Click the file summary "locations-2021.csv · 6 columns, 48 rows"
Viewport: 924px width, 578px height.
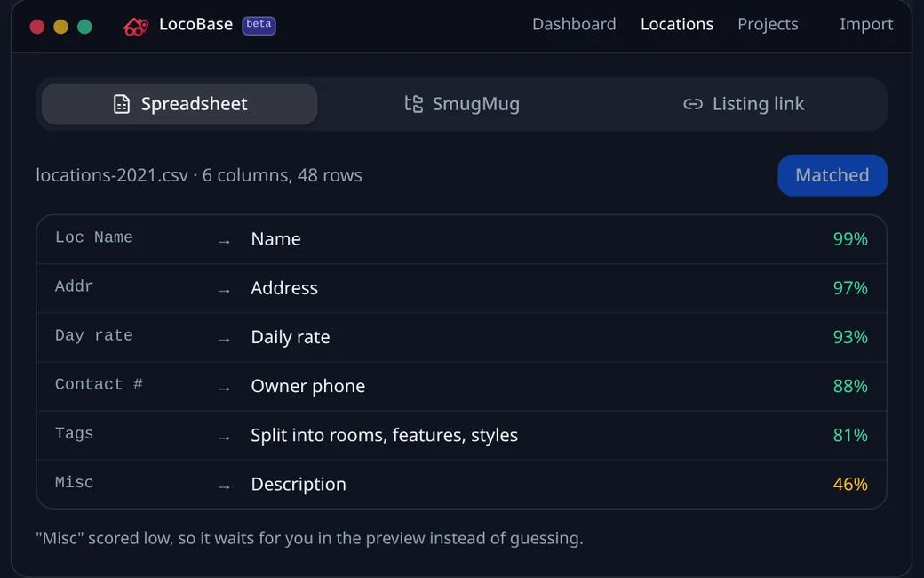(x=199, y=175)
